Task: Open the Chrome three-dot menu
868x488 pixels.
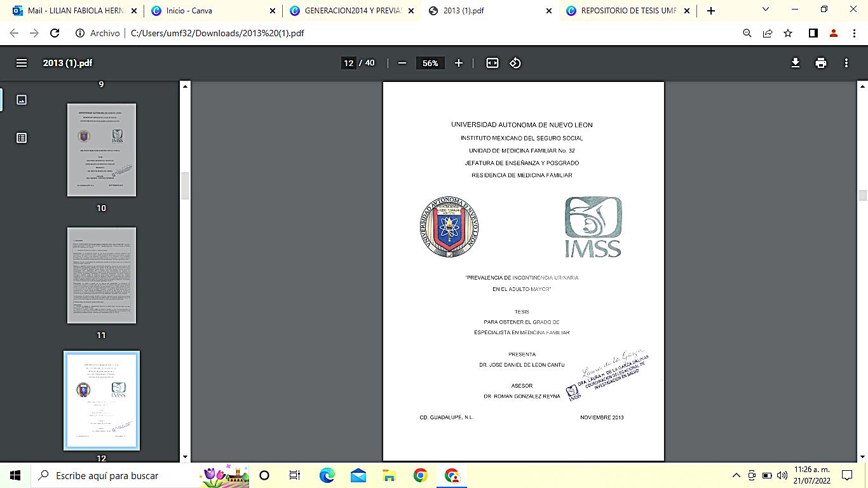Action: (x=853, y=33)
